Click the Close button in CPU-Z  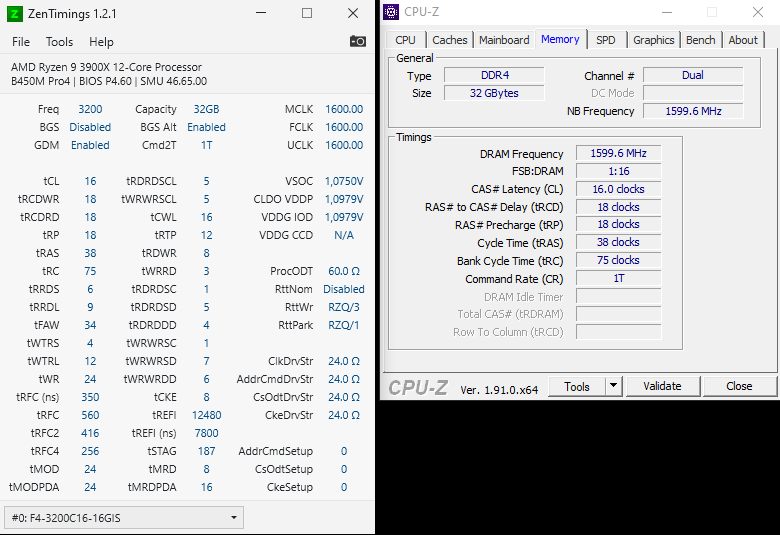(x=739, y=386)
